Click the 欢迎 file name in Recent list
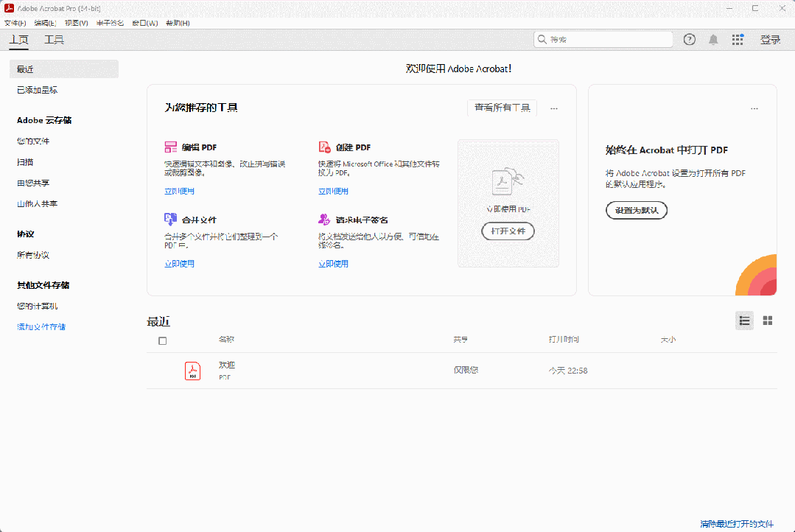The image size is (795, 532). [x=227, y=365]
